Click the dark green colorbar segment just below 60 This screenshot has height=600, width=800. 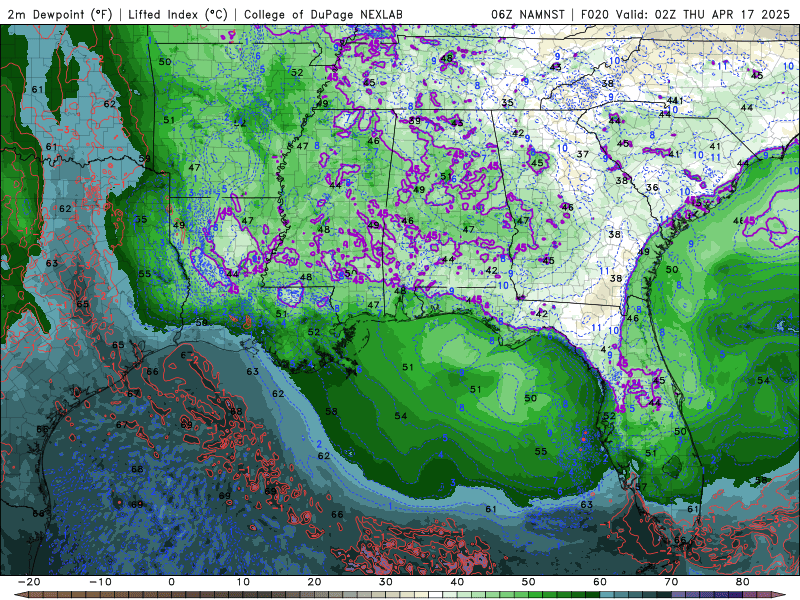tap(592, 594)
